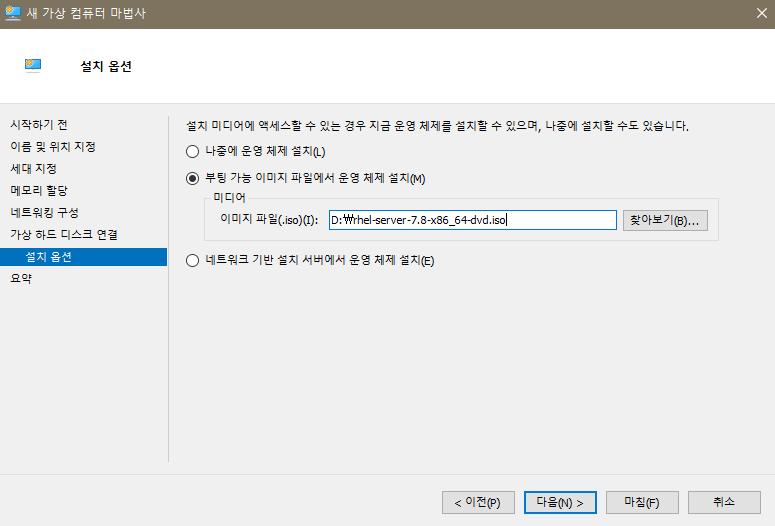Screen dimensions: 775x526
Task: Cancel the wizard with 취소
Action: (x=724, y=503)
